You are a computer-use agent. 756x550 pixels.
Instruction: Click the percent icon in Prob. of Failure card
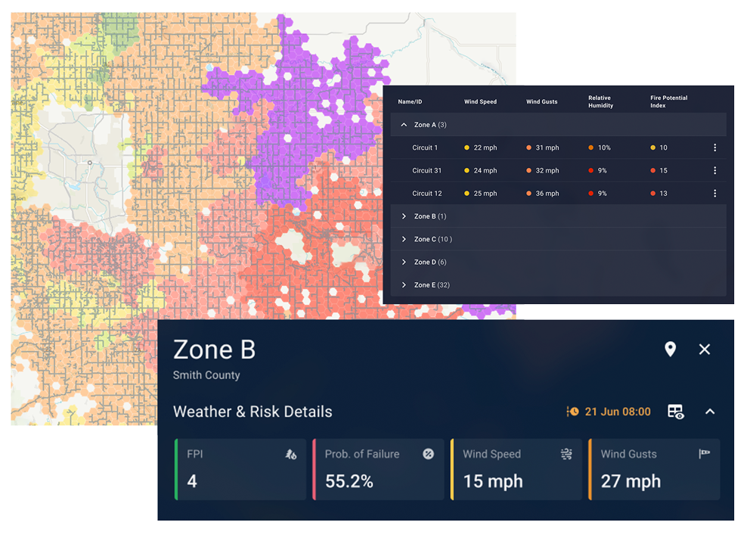[x=428, y=454]
